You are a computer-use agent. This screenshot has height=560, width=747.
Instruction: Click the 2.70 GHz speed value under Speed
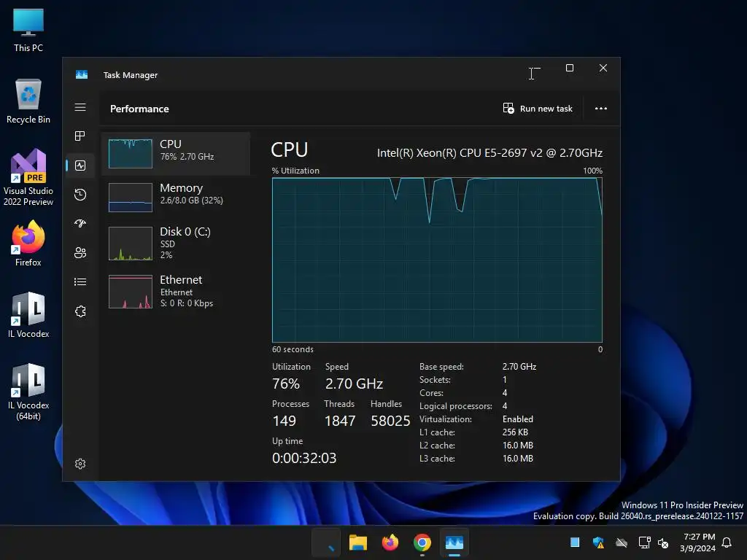tap(354, 384)
